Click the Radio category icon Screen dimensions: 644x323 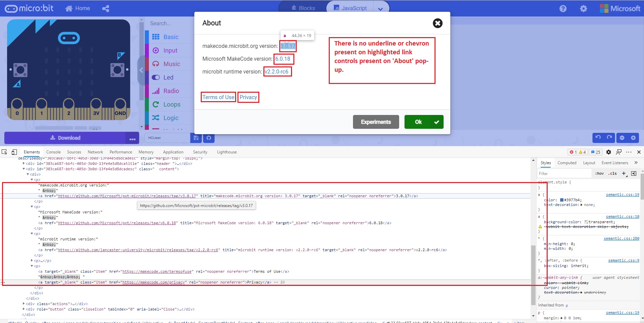click(x=156, y=91)
